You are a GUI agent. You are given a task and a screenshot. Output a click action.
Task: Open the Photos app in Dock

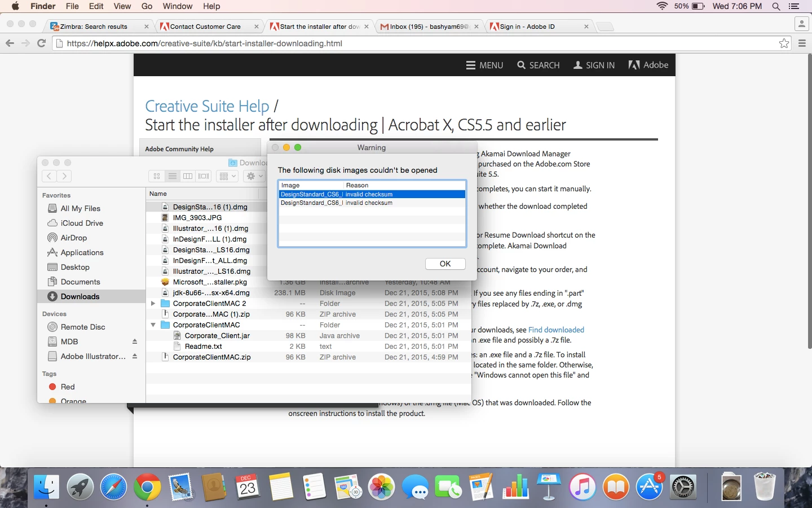click(x=382, y=487)
